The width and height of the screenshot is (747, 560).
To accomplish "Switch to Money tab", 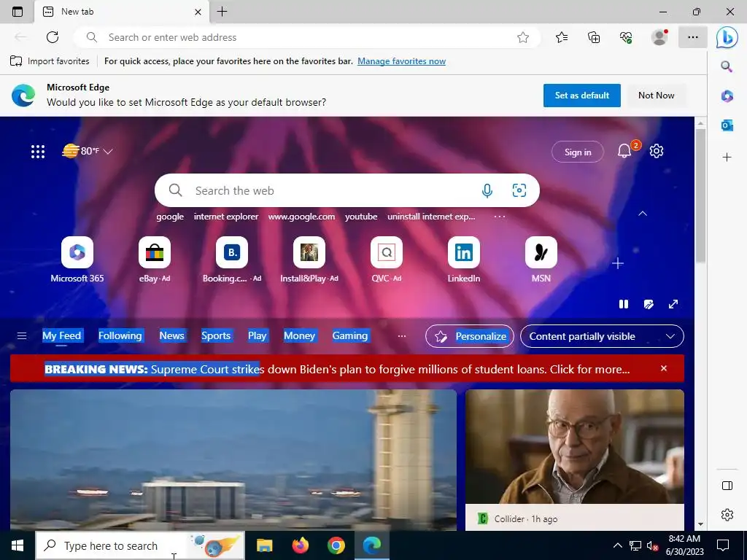I will point(299,335).
